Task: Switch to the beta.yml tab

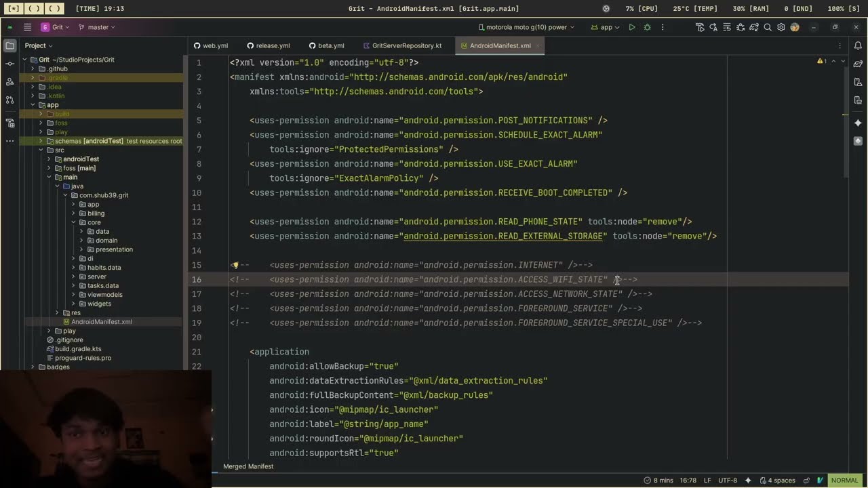Action: 327,45
